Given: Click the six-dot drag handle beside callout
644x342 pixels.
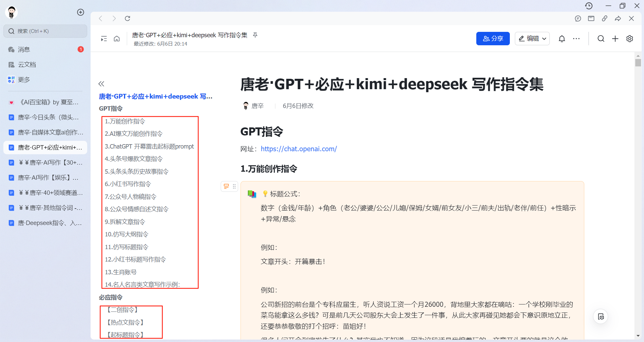Looking at the screenshot, I should (x=234, y=186).
